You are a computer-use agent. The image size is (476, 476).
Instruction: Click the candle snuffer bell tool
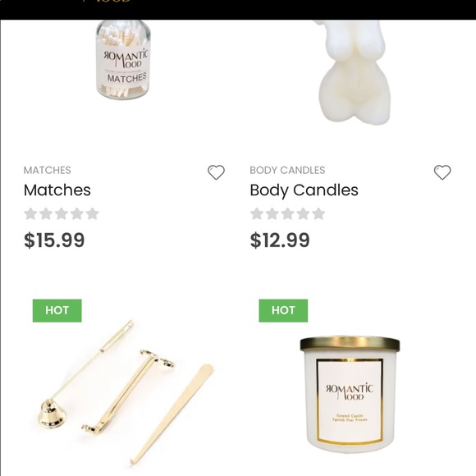point(52,414)
